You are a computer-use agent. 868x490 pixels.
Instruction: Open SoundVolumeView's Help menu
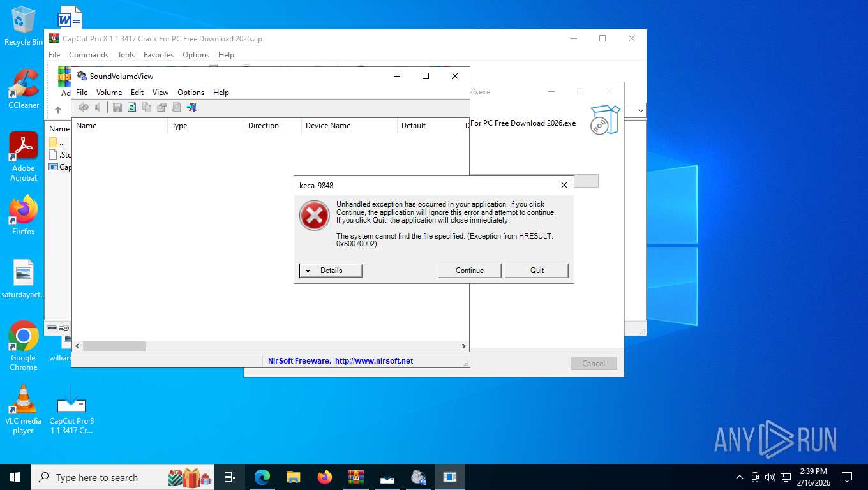tap(221, 93)
